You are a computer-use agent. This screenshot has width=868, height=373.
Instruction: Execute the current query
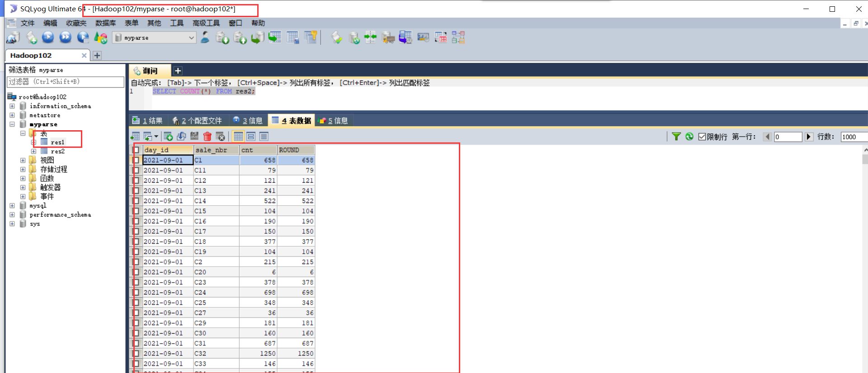coord(48,38)
